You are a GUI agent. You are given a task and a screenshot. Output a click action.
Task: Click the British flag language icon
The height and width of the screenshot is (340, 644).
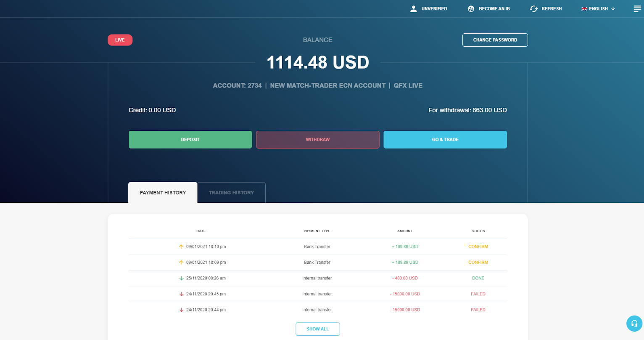[584, 8]
